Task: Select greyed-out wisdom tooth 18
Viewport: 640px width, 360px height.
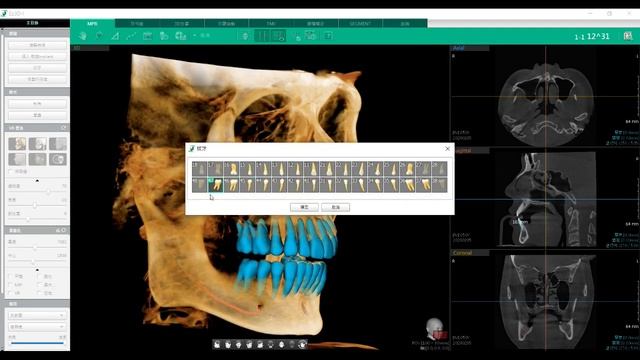Action: [x=200, y=169]
